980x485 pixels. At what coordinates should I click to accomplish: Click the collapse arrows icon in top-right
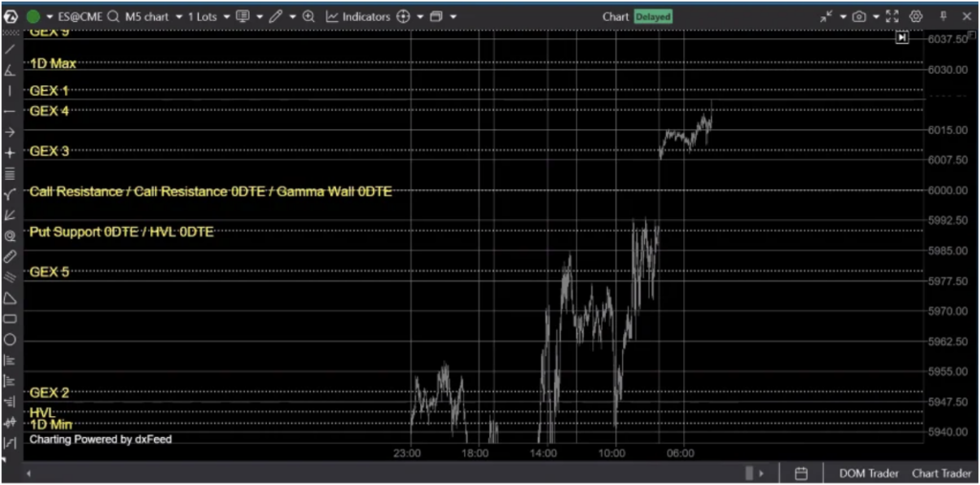827,17
